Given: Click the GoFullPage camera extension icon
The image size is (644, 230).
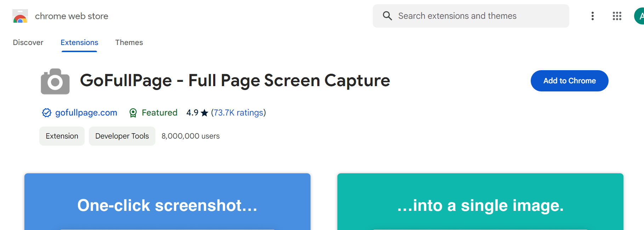Looking at the screenshot, I should pyautogui.click(x=55, y=82).
